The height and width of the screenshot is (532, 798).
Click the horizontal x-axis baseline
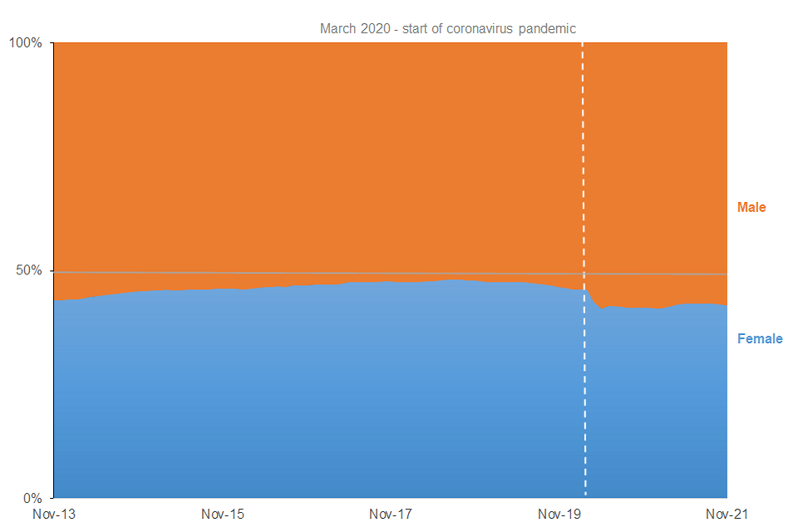pos(332,499)
